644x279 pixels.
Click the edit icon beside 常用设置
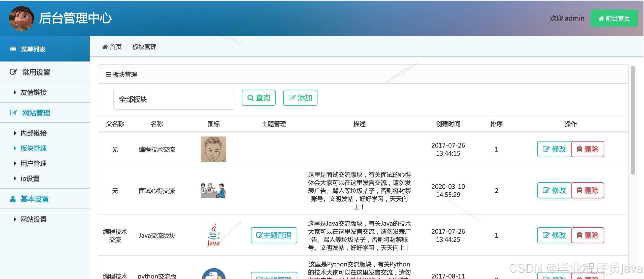[x=13, y=72]
